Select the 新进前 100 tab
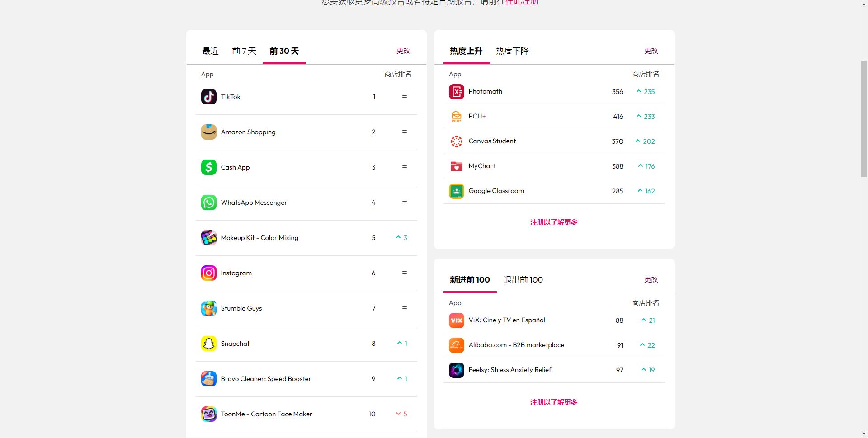The image size is (868, 438). [470, 280]
